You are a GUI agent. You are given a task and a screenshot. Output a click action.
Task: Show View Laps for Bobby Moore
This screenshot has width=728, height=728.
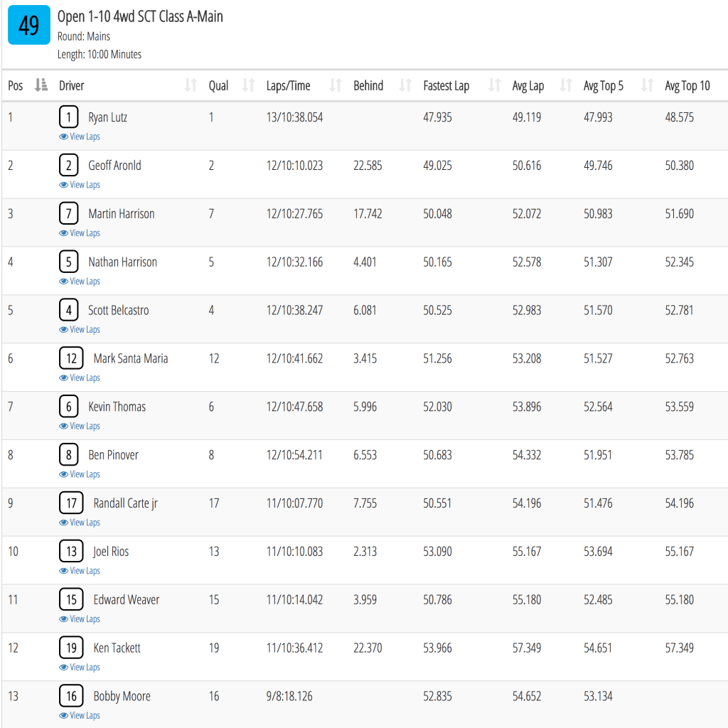coord(80,716)
